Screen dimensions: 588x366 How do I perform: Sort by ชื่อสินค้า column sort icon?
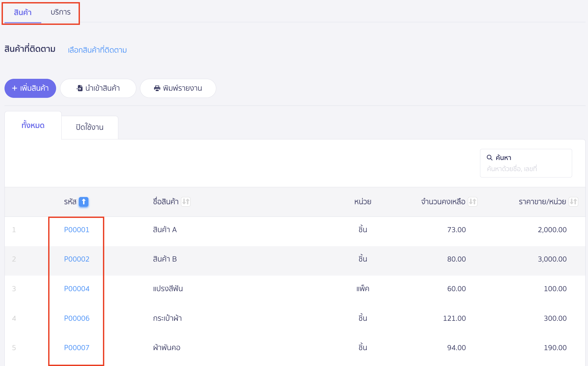186,202
